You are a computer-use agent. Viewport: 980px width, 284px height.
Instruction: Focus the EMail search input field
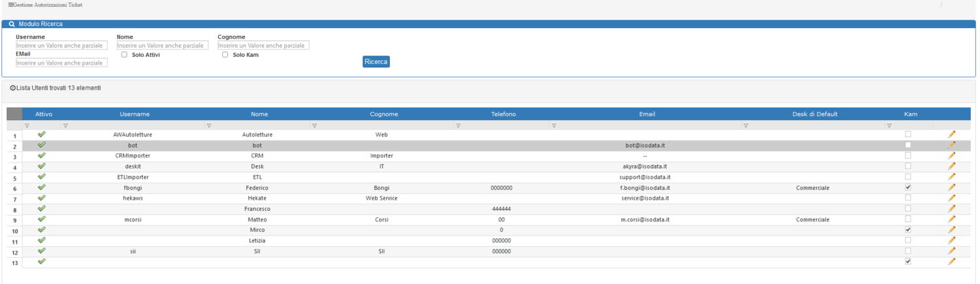tap(61, 63)
